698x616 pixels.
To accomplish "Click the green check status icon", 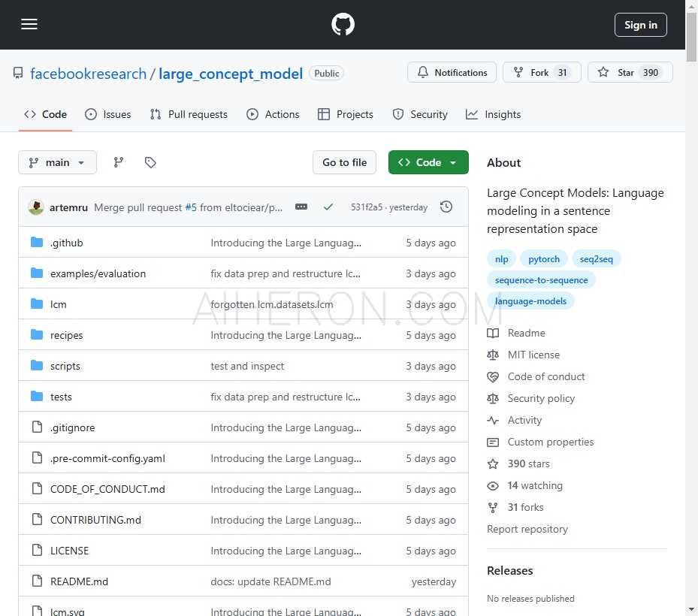I will coord(328,207).
